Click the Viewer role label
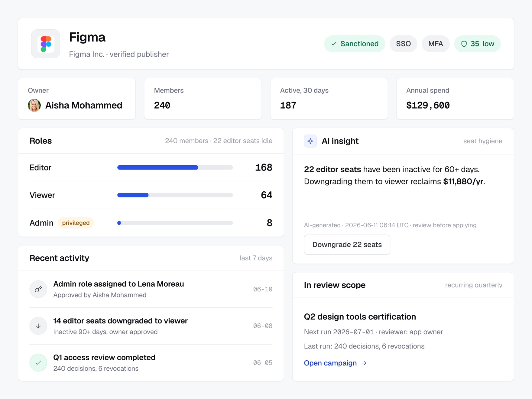The height and width of the screenshot is (399, 532). pyautogui.click(x=42, y=195)
